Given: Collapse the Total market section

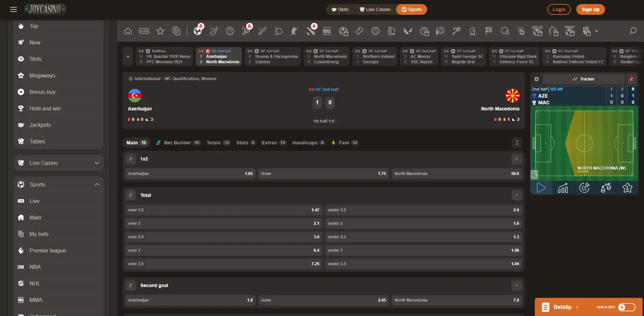Looking at the screenshot, I should 516,195.
